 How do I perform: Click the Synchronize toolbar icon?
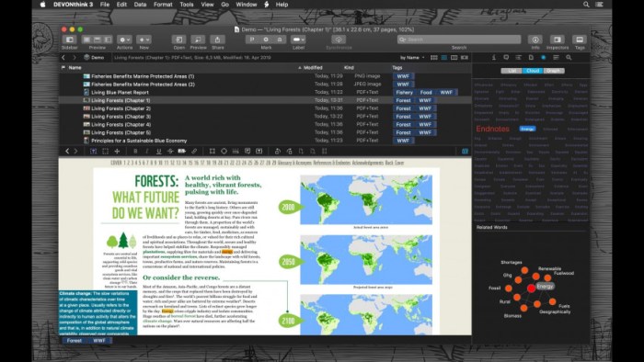(x=339, y=40)
